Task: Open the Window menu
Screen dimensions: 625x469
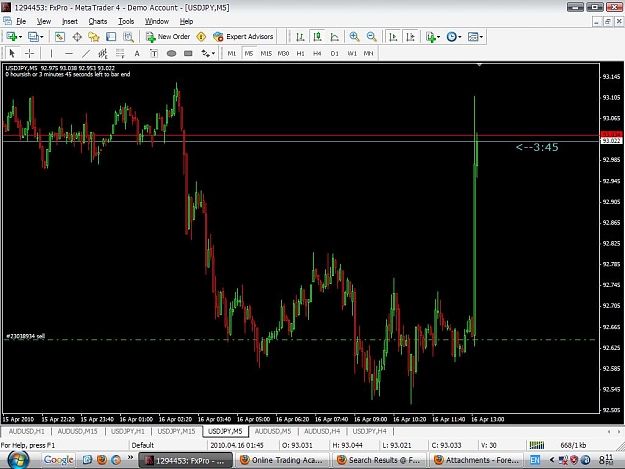Action: 157,22
